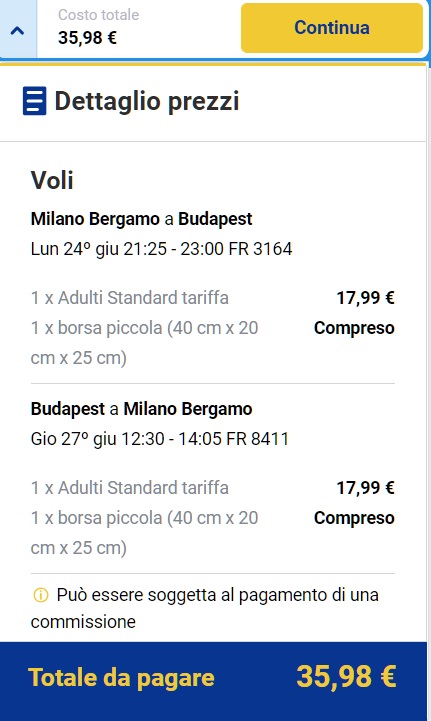Click the commission payment notice text
The height and width of the screenshot is (721, 431).
(x=205, y=608)
